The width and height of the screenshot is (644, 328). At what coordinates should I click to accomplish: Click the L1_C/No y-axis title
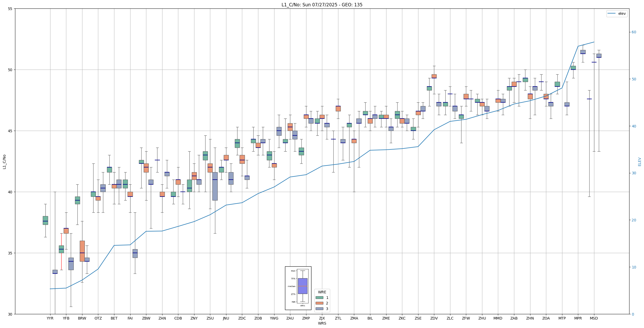4,161
